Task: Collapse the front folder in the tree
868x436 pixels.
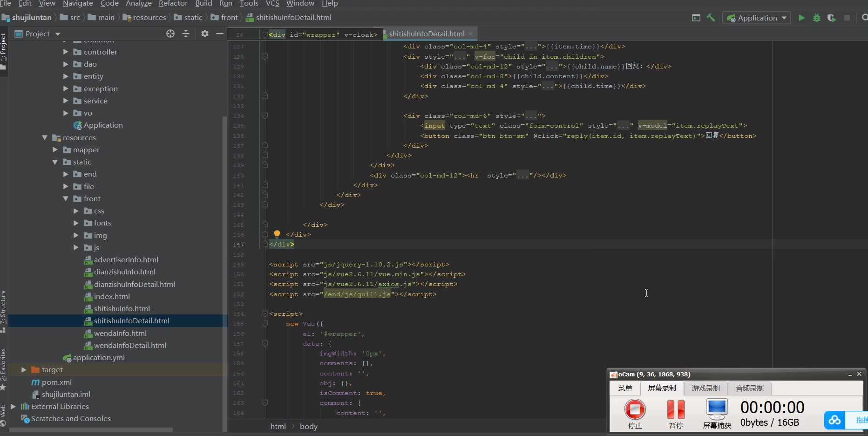Action: tap(66, 199)
